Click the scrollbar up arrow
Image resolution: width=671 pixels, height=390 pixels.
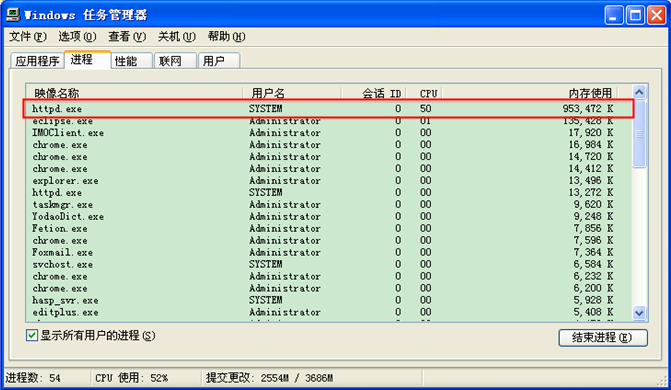(639, 92)
